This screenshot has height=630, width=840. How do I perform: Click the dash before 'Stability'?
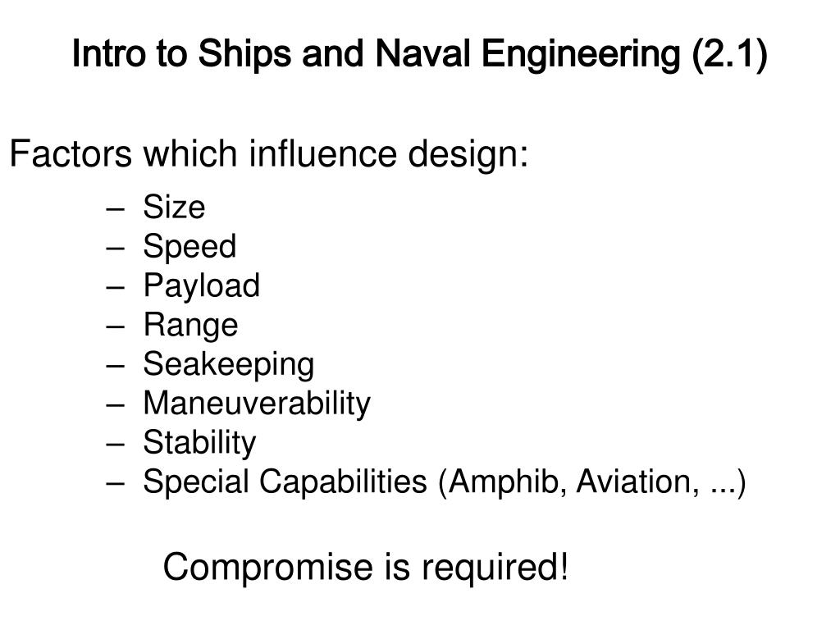pyautogui.click(x=115, y=445)
